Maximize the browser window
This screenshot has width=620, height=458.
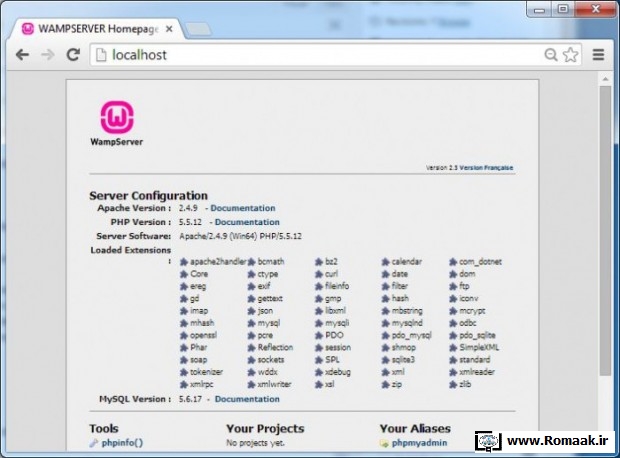coord(563,9)
